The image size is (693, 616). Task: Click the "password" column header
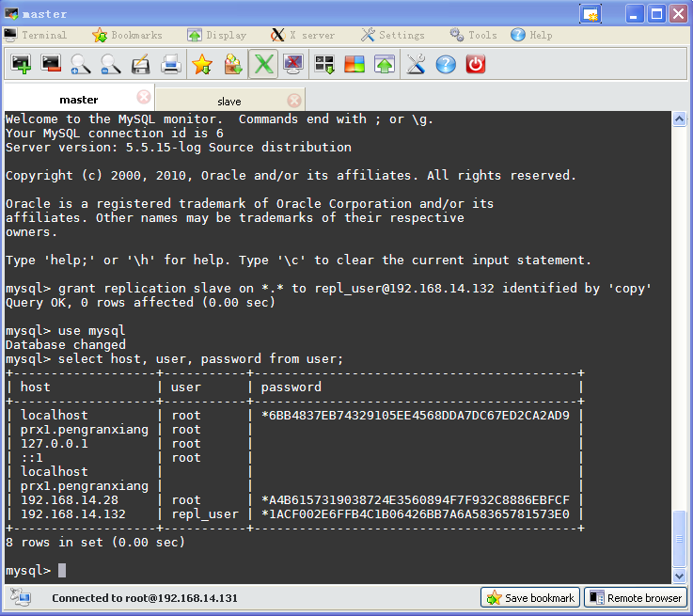[291, 387]
